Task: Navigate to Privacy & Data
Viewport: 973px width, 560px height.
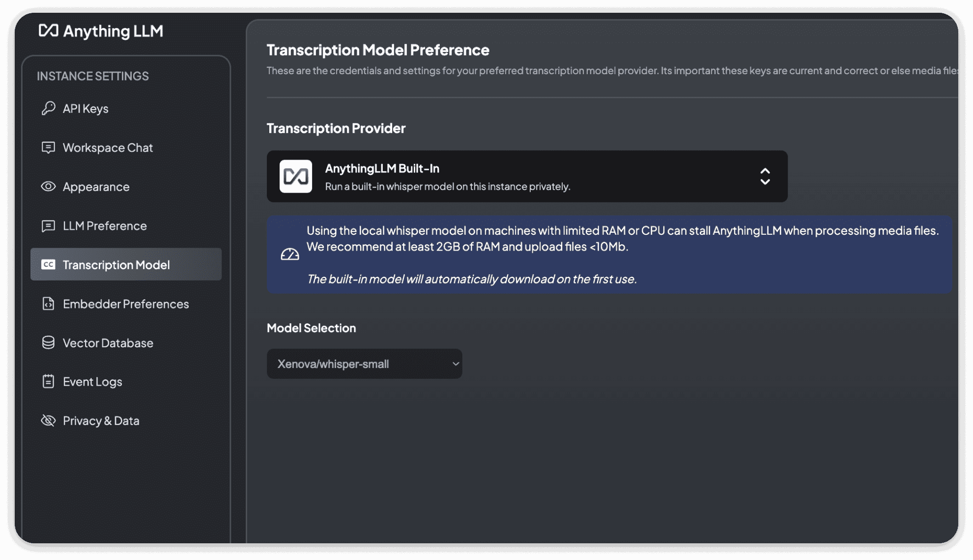Action: tap(101, 421)
